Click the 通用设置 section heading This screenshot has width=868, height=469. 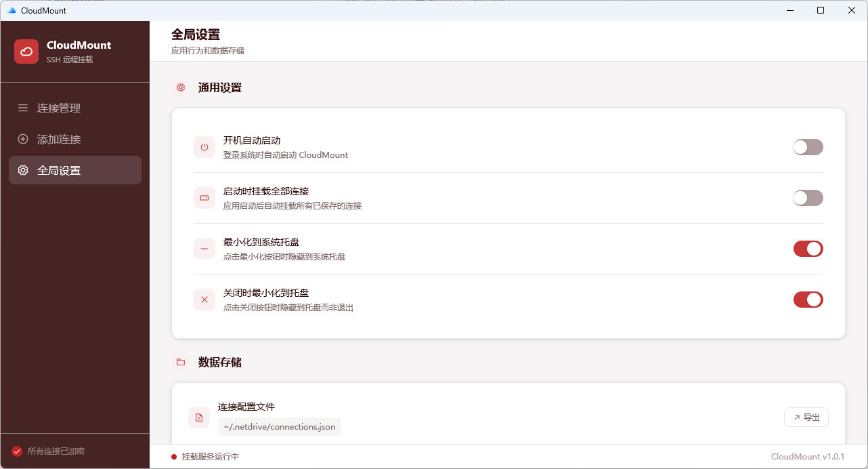220,87
